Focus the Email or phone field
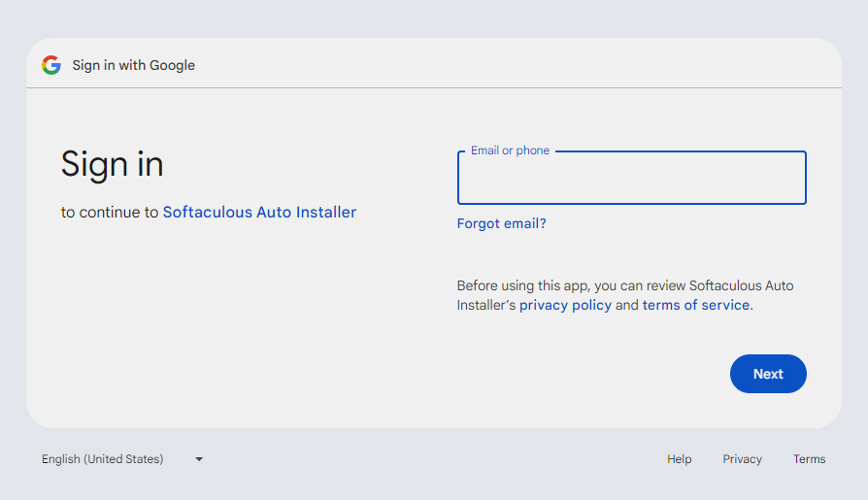The height and width of the screenshot is (500, 868). coord(632,178)
